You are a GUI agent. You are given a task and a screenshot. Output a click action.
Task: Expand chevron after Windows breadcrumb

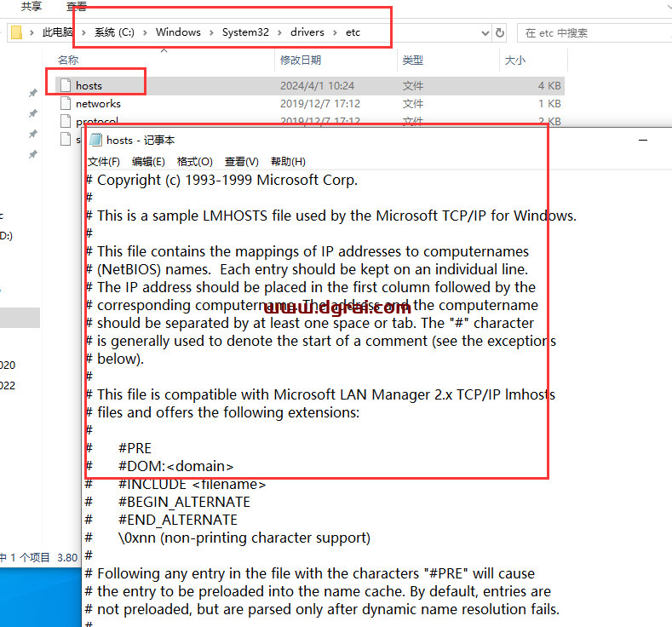coord(211,32)
